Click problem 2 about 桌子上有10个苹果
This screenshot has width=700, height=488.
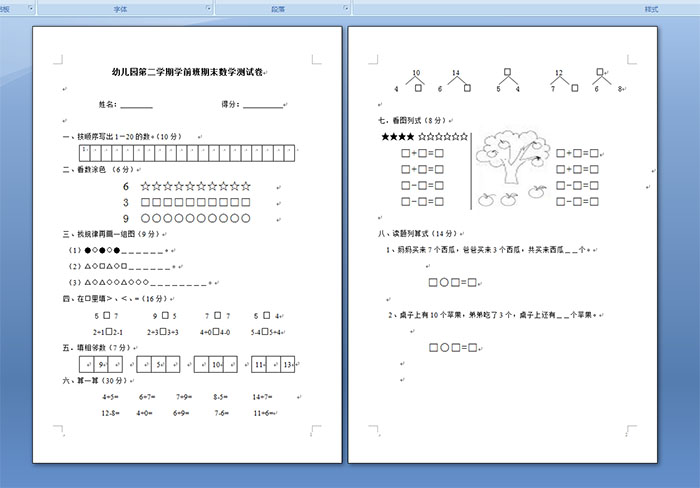492,315
